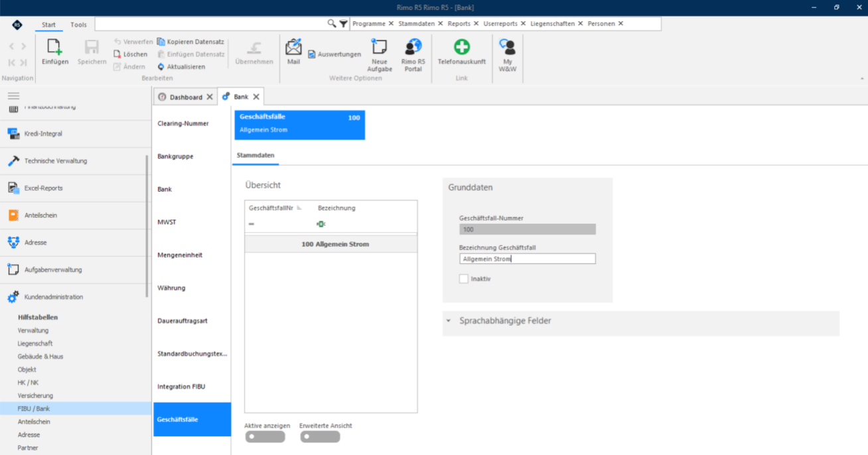
Task: Open the Mail option
Action: [293, 52]
